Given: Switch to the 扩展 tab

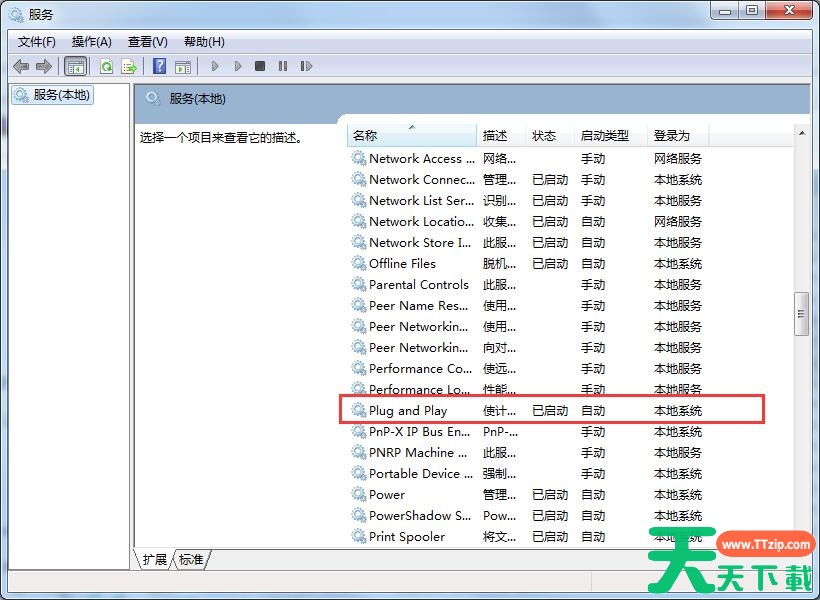Looking at the screenshot, I should tap(154, 559).
